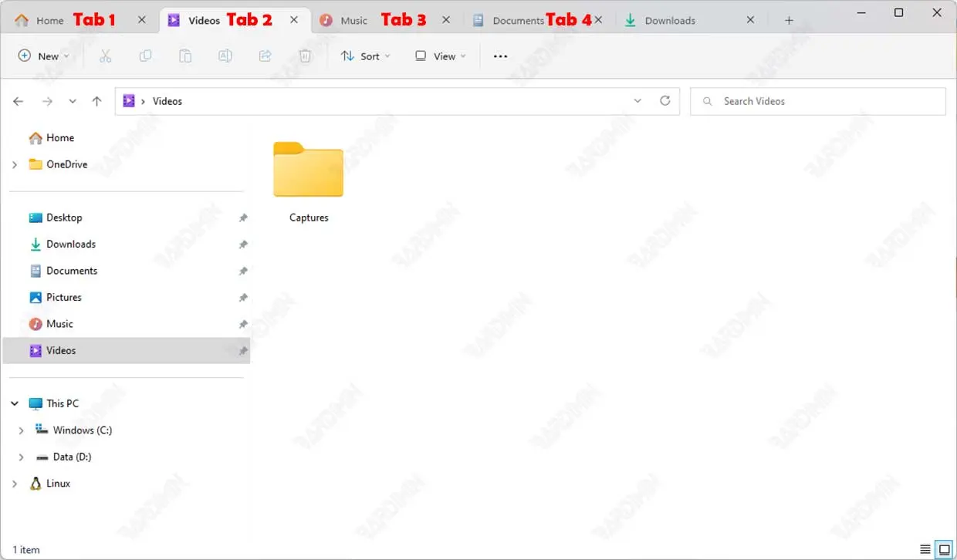Screen dimensions: 957x560
Task: Click the Share icon in toolbar
Action: 265,56
